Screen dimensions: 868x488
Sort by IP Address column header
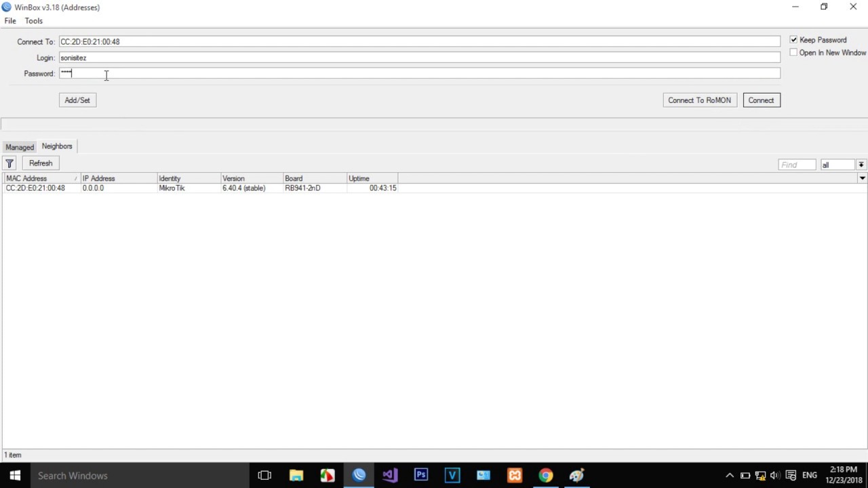(119, 178)
